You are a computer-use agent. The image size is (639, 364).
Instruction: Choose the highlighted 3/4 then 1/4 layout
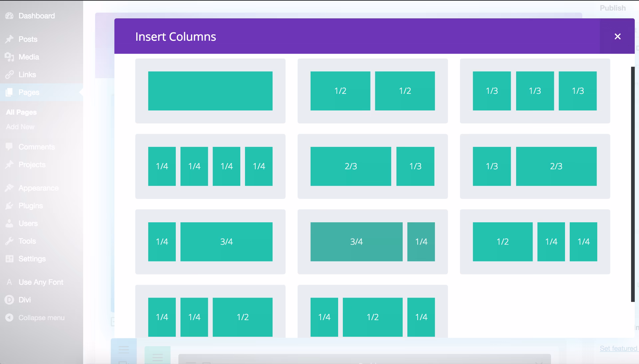tap(372, 242)
